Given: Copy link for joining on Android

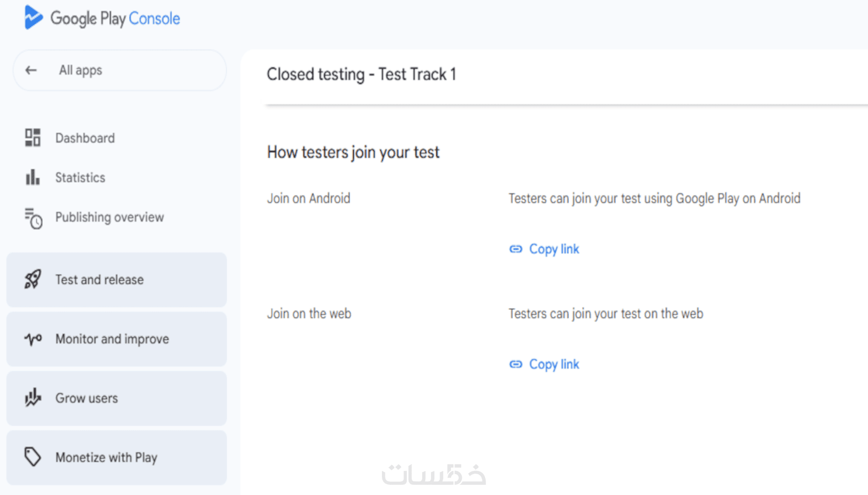Looking at the screenshot, I should (554, 249).
